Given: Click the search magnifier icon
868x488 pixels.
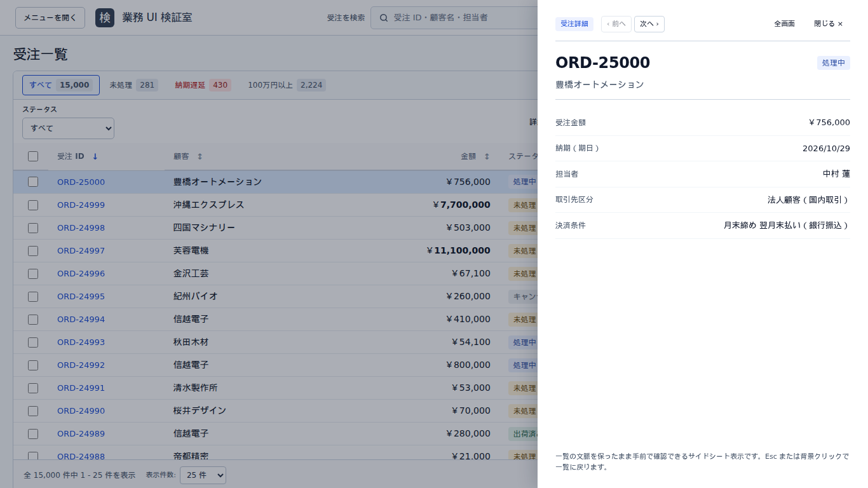Looking at the screenshot, I should (x=384, y=18).
